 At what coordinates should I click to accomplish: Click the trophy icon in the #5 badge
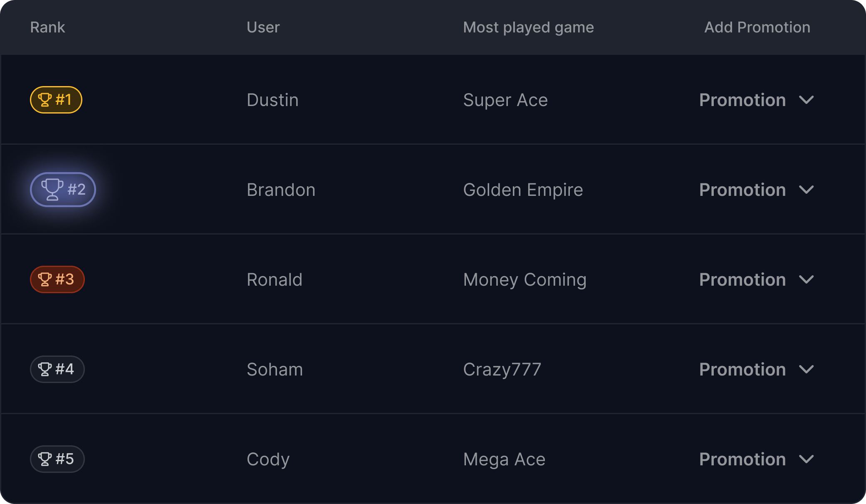click(45, 459)
